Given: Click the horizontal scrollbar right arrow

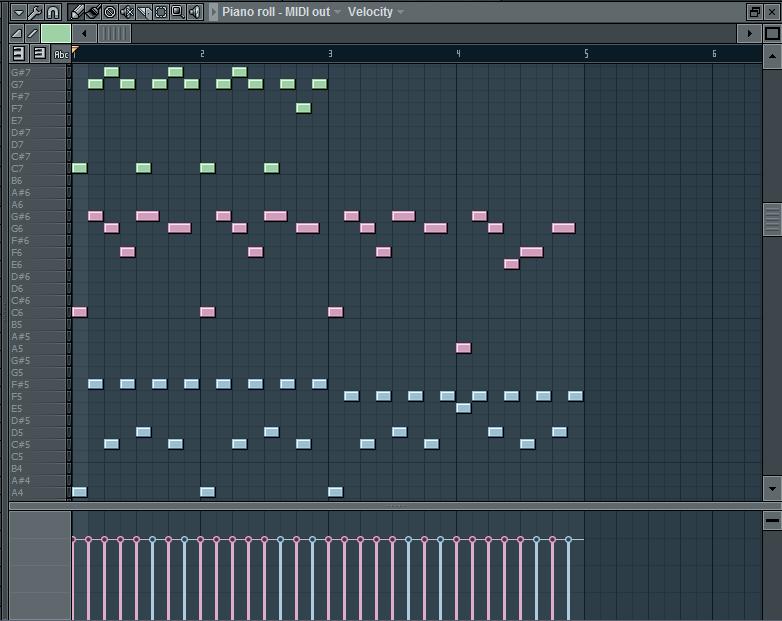Looking at the screenshot, I should [750, 33].
